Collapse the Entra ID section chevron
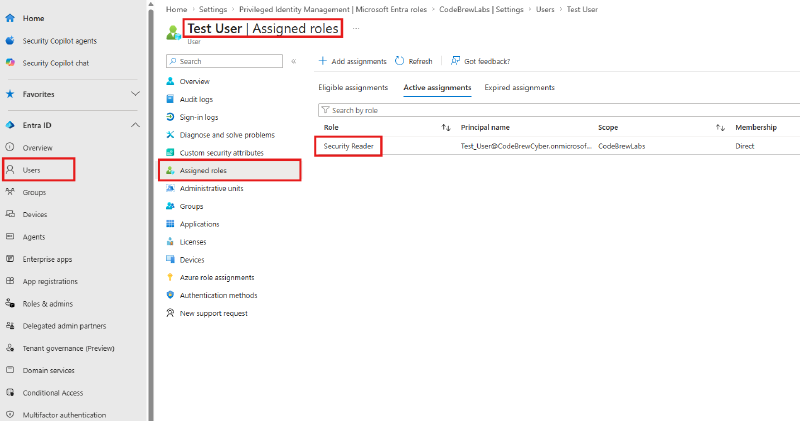 (135, 125)
